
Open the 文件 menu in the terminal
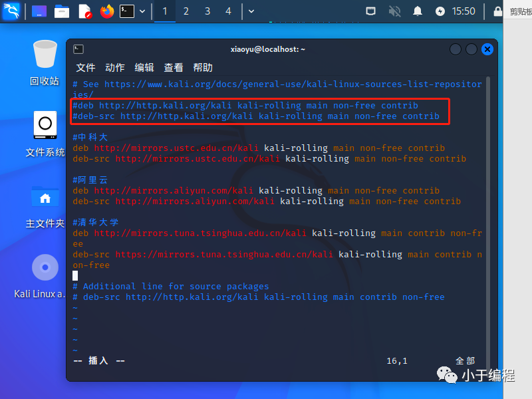(85, 67)
